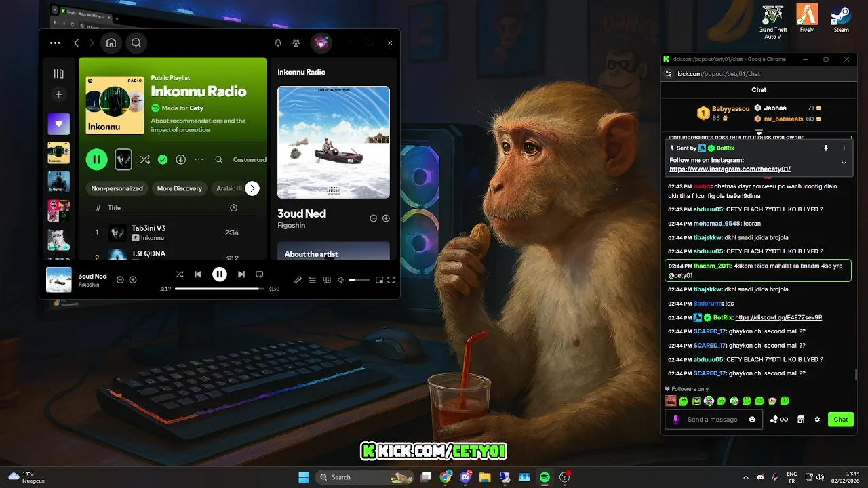Open About the artist card

click(x=334, y=251)
